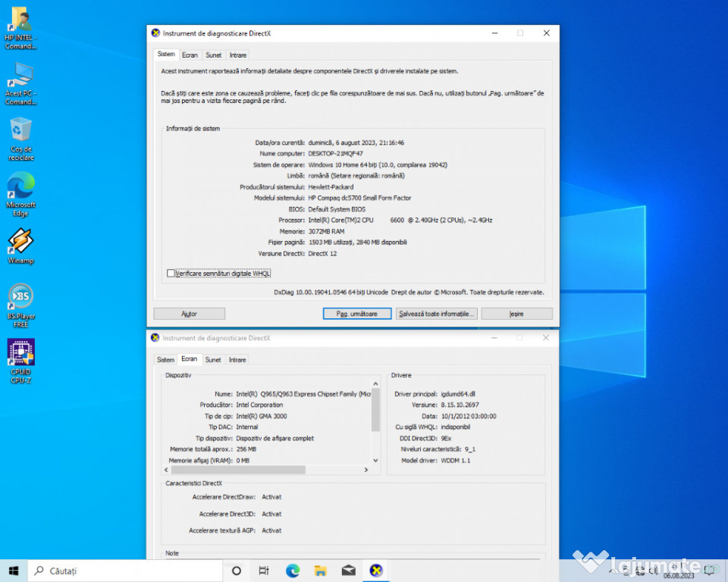Click the Task View taskbar icon
This screenshot has height=582, width=728.
point(264,571)
